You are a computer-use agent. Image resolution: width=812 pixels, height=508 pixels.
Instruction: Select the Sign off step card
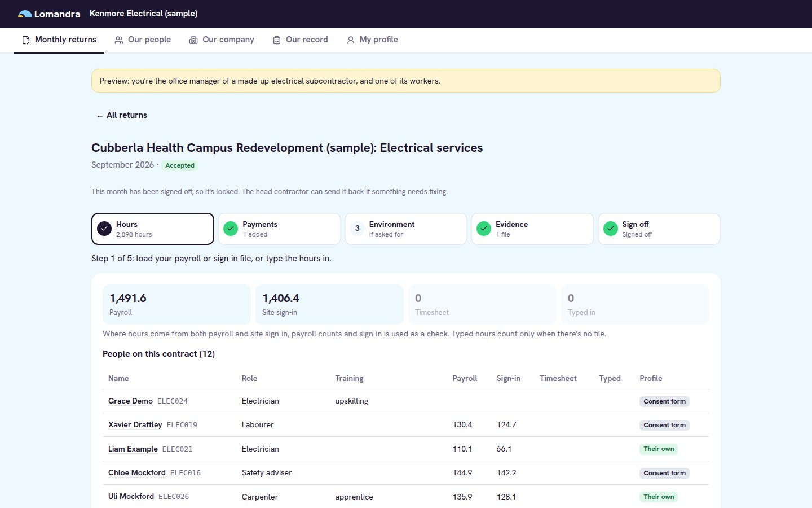point(659,229)
